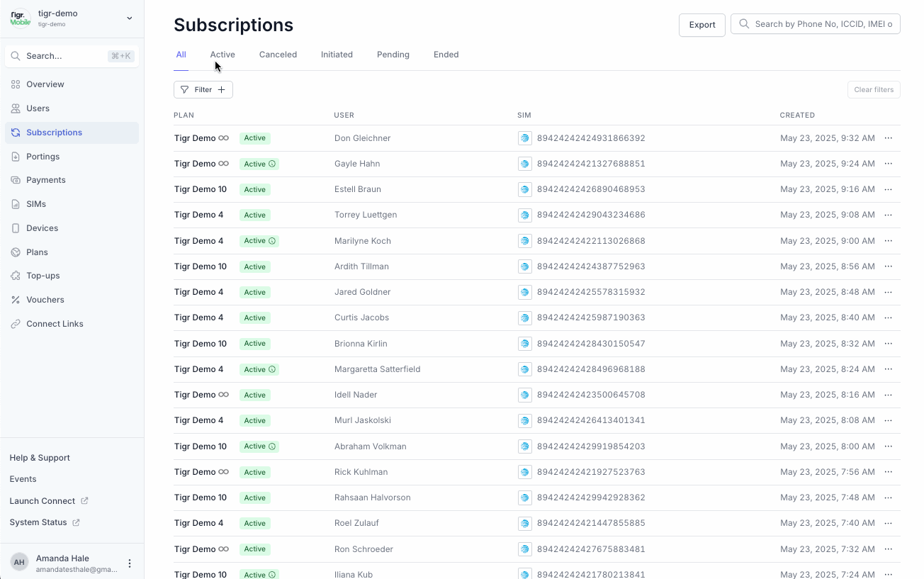
Task: Click the Top-ups icon
Action: click(16, 275)
